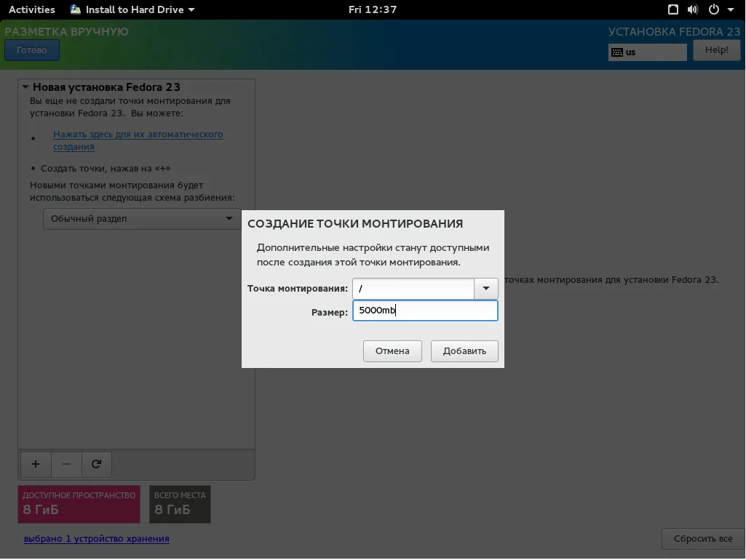The image size is (746, 560).
Task: Click the automatic mount point creation link
Action: [138, 140]
